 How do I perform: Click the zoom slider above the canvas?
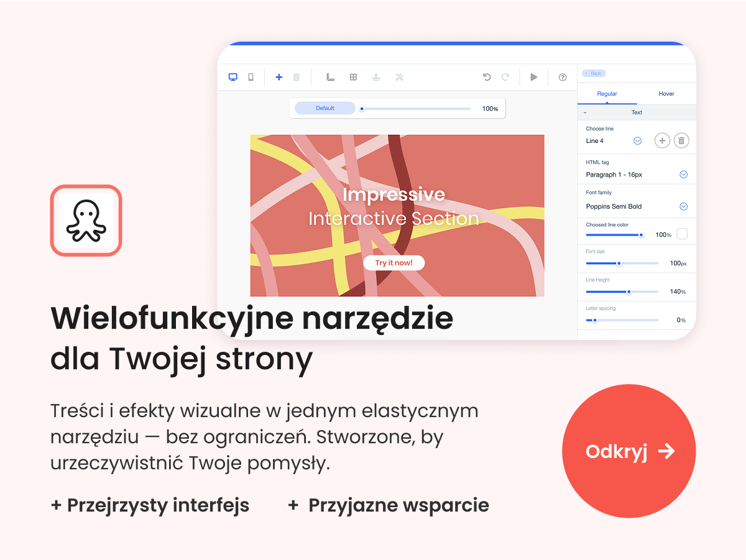(x=415, y=109)
